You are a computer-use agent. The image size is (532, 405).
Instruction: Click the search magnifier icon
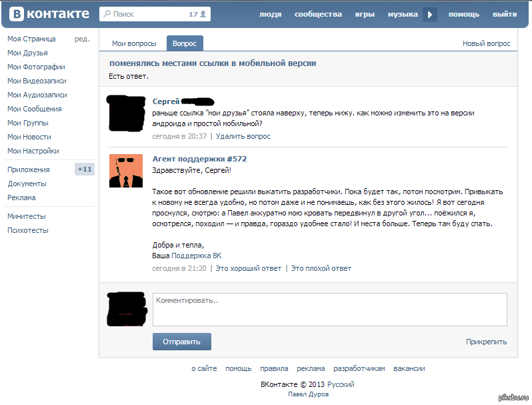click(x=107, y=14)
